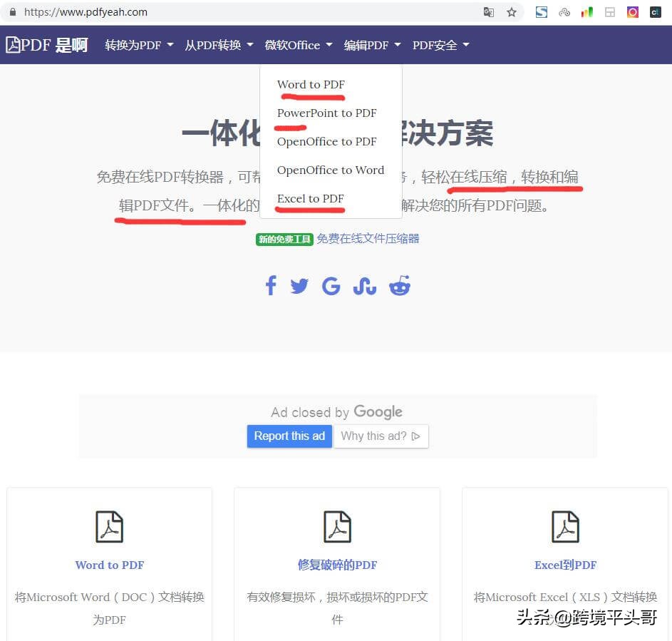The height and width of the screenshot is (641, 672).
Task: Open the dark square extension icon
Action: 656,12
